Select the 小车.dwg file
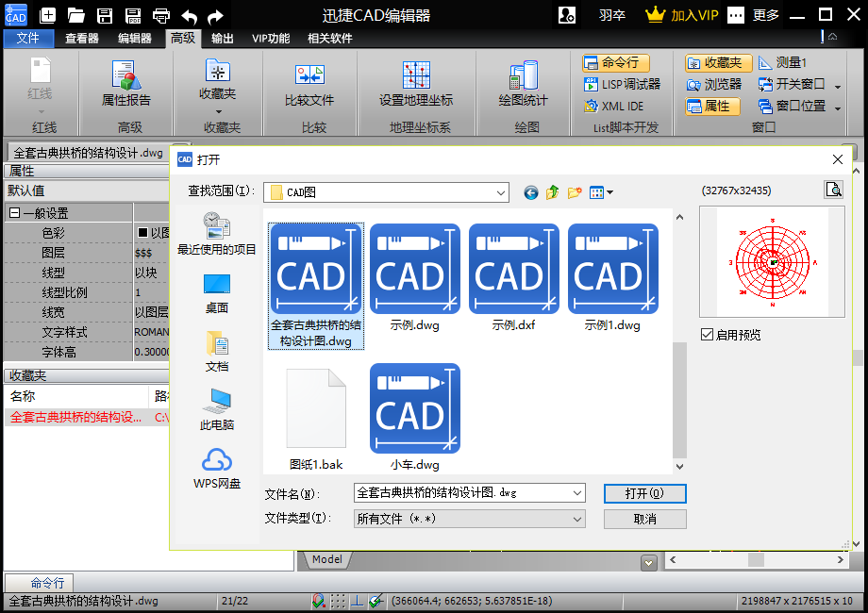 414,418
